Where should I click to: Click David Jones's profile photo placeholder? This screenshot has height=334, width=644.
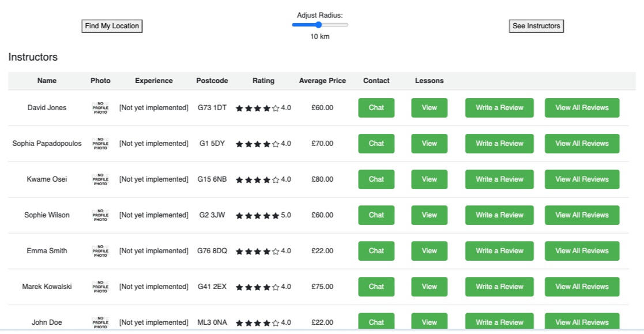coord(100,108)
